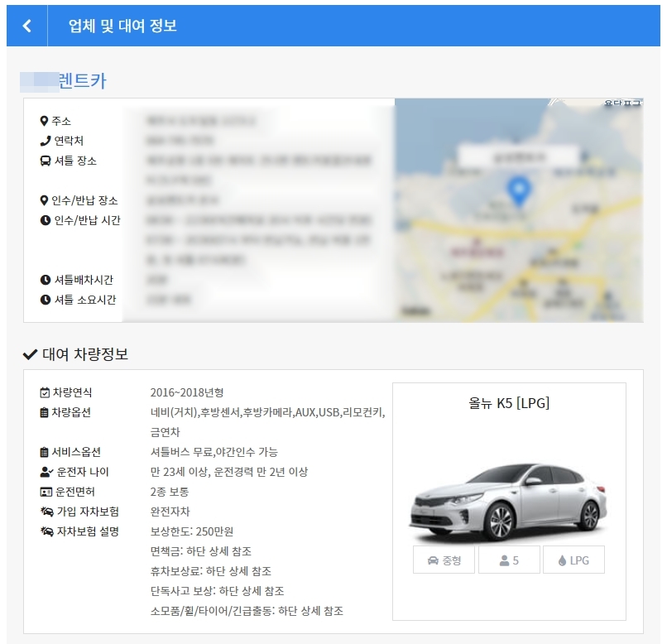Click the 셔틀배차시간 clock icon
667x644 pixels.
45,280
